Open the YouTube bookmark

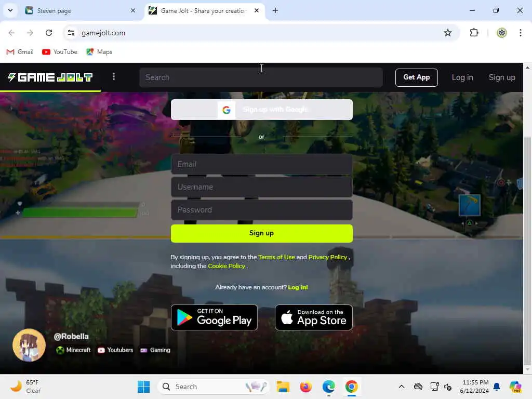coord(60,52)
